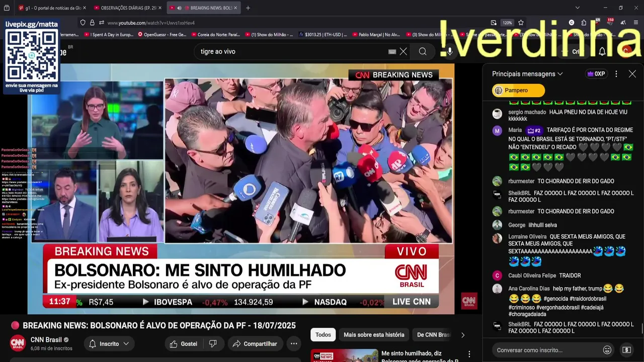This screenshot has width=644, height=362.
Task: Open extension with 150 badge
Action: [609, 22]
